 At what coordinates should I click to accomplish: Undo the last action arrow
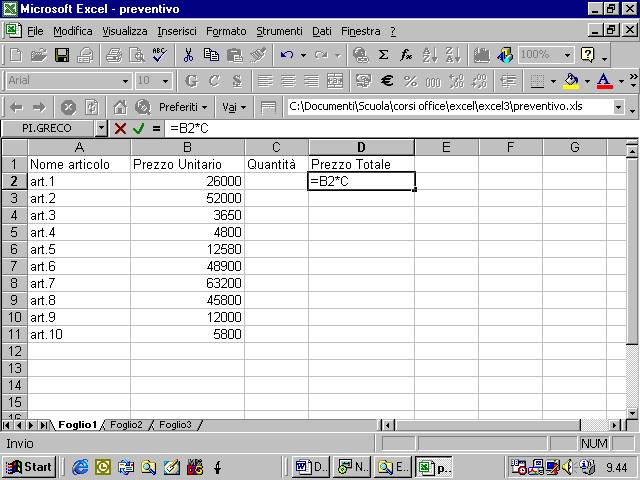point(287,55)
